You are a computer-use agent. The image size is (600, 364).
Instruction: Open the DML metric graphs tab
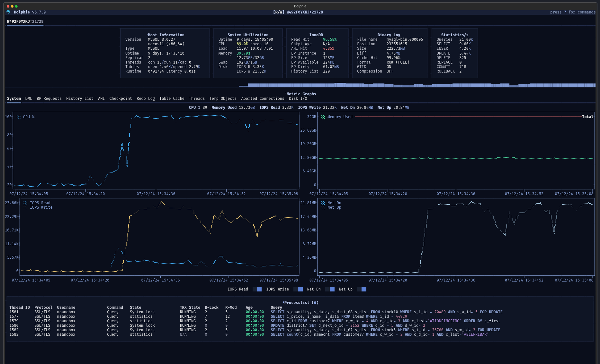pos(29,99)
